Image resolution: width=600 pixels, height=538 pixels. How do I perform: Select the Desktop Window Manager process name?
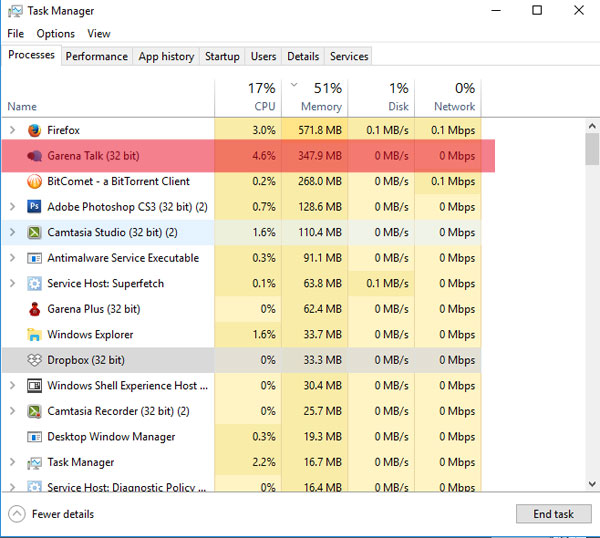tap(111, 437)
